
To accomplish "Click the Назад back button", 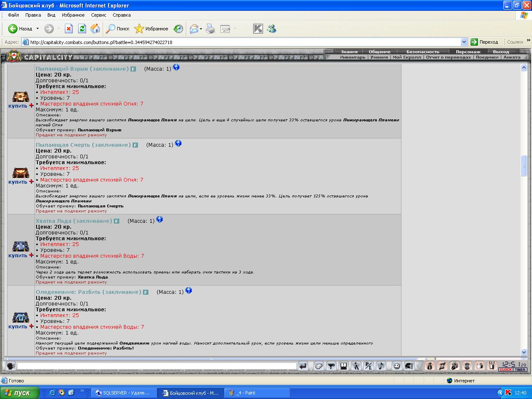I will coord(20,29).
